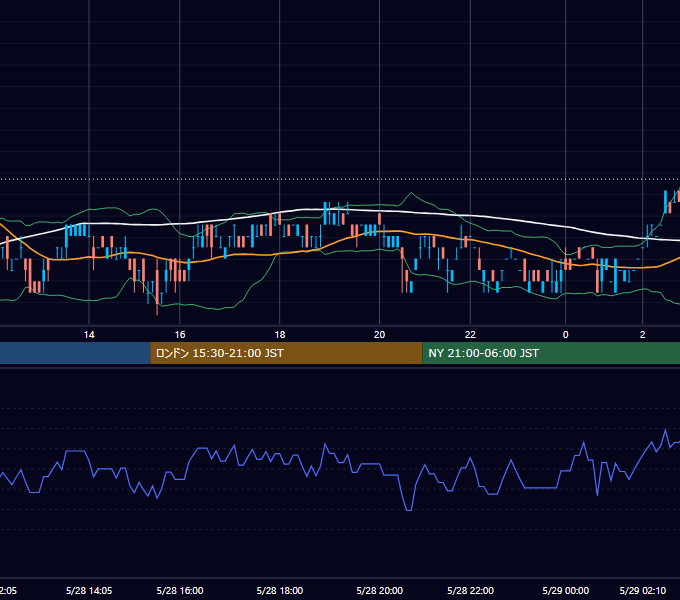The width and height of the screenshot is (680, 600).
Task: Click the 18 hour axis label
Action: (280, 335)
